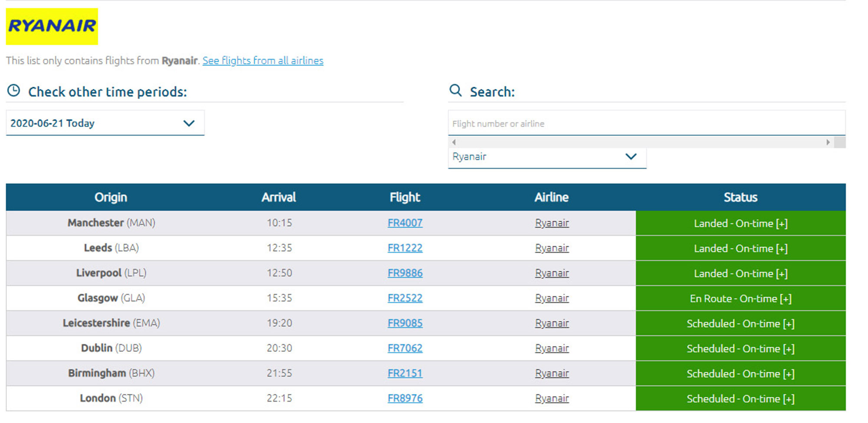Viewport: 868px width, 423px height.
Task: Open flight FR4007 details
Action: coord(405,223)
